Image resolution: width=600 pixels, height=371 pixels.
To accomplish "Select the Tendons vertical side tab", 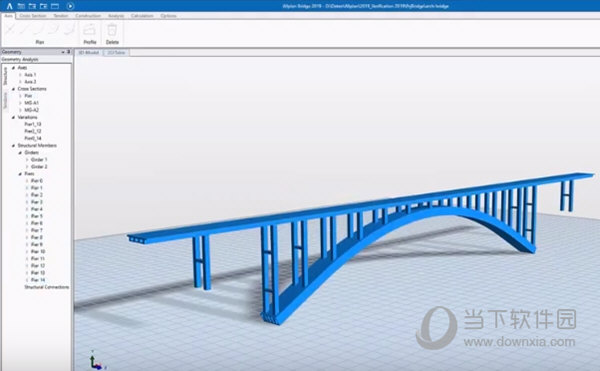I will tap(5, 100).
